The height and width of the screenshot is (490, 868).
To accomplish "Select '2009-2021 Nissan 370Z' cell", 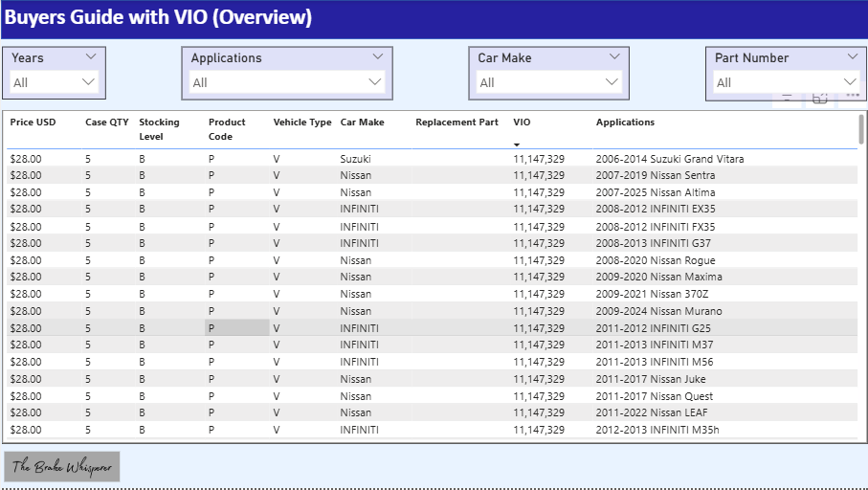I will coord(652,294).
